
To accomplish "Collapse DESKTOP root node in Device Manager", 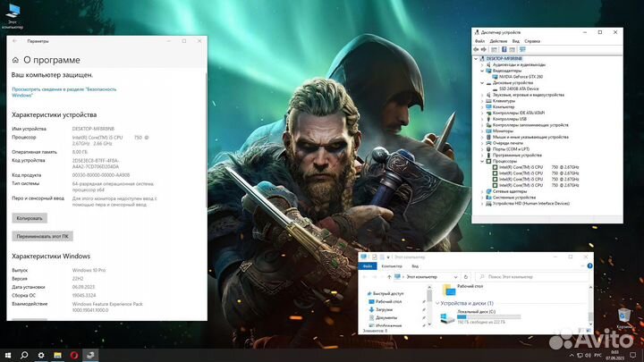I will point(476,59).
